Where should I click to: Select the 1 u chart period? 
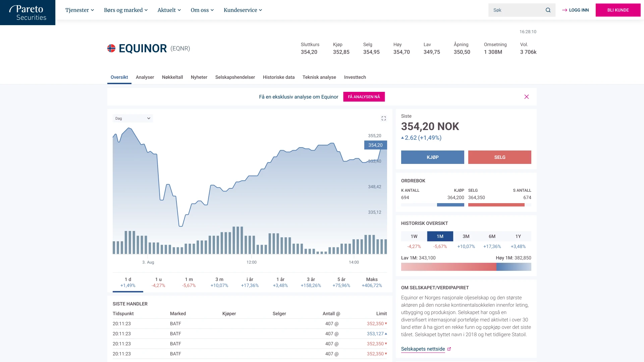click(x=158, y=282)
